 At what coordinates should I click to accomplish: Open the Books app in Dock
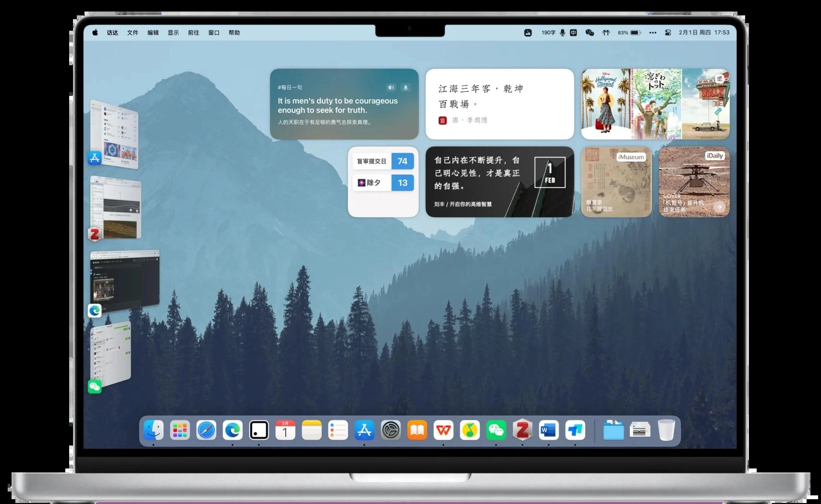417,431
